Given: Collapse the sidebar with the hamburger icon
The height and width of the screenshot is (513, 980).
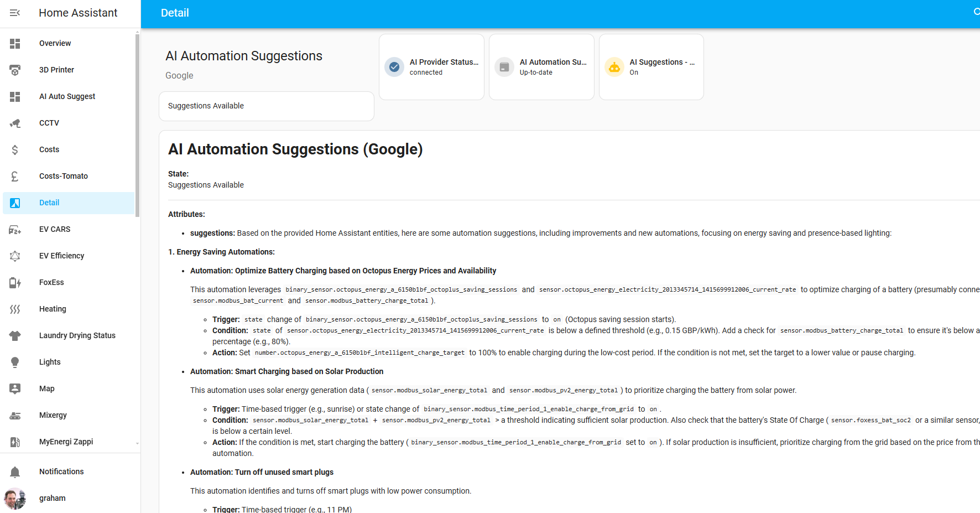Looking at the screenshot, I should point(15,13).
